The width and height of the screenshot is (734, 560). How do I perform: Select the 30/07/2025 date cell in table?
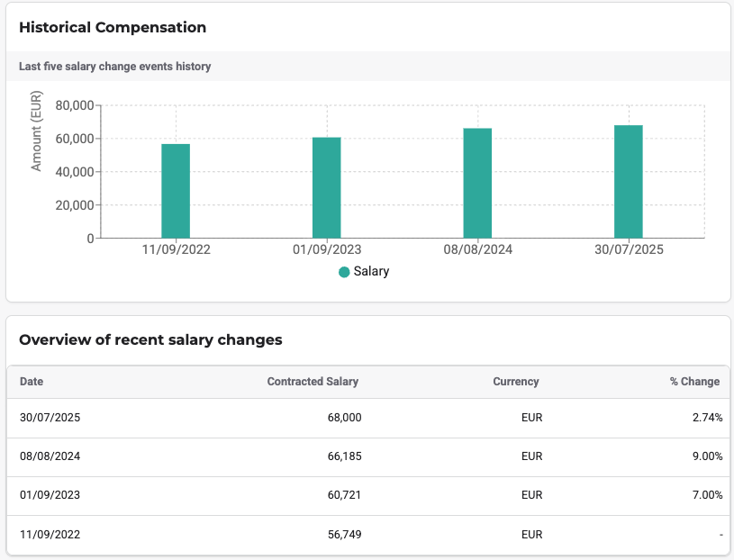point(50,418)
